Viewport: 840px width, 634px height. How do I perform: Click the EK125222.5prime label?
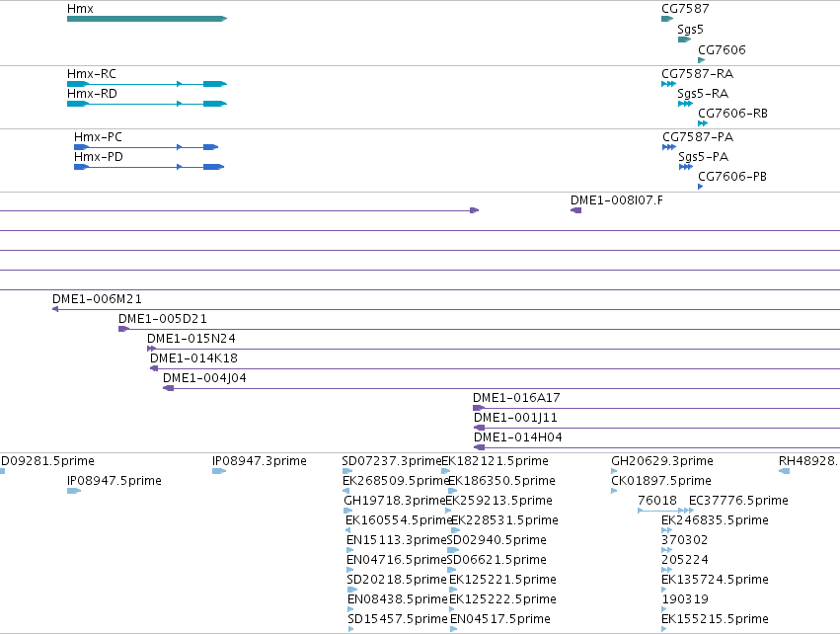(502, 599)
